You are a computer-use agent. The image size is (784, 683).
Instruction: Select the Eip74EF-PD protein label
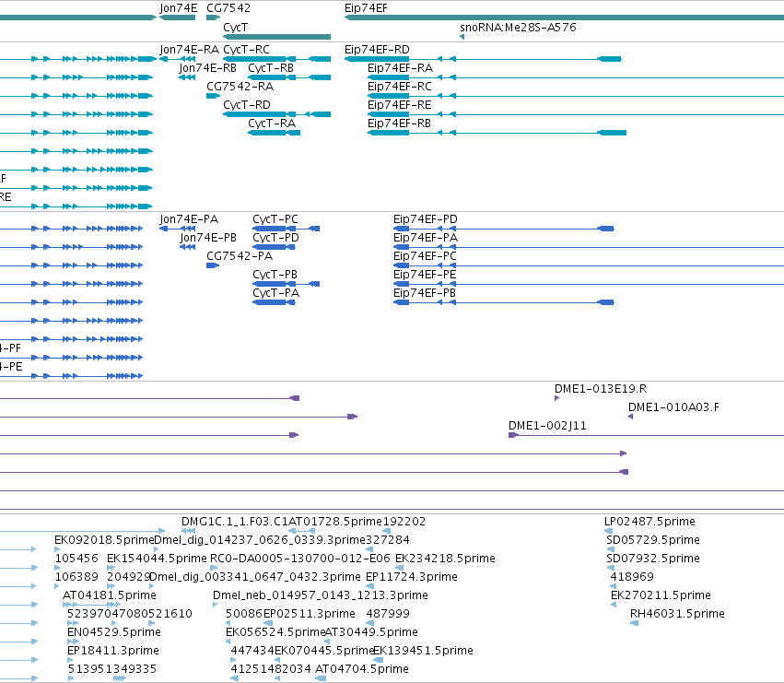[x=426, y=219]
